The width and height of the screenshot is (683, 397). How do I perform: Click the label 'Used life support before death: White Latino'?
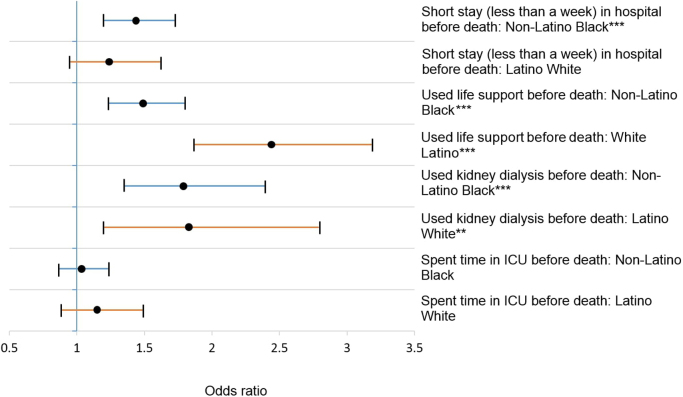(534, 145)
